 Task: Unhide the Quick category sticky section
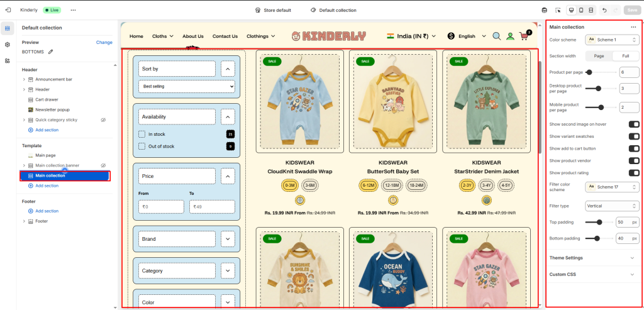104,120
